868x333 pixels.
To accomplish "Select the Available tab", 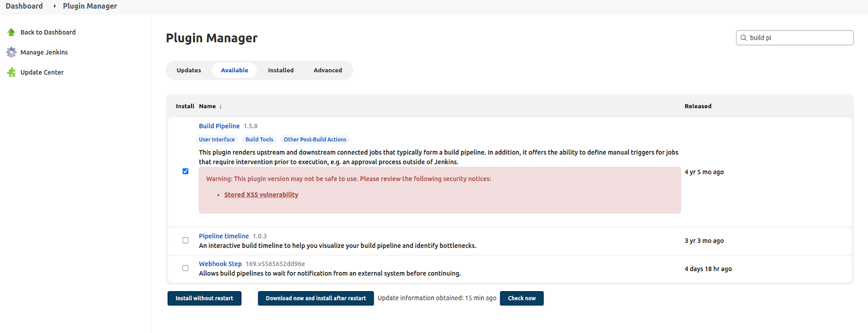I will pyautogui.click(x=234, y=70).
